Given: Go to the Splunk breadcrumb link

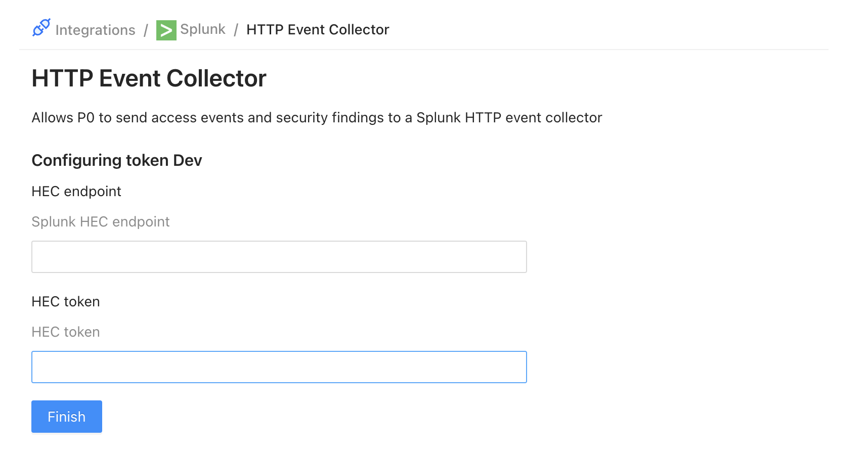Looking at the screenshot, I should pyautogui.click(x=202, y=29).
